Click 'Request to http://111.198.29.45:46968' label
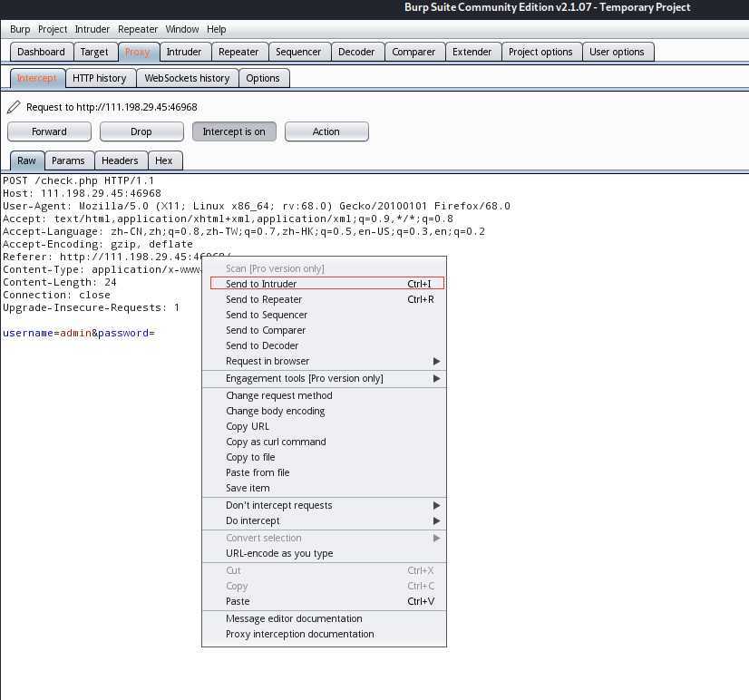The height and width of the screenshot is (700, 749). pyautogui.click(x=112, y=107)
